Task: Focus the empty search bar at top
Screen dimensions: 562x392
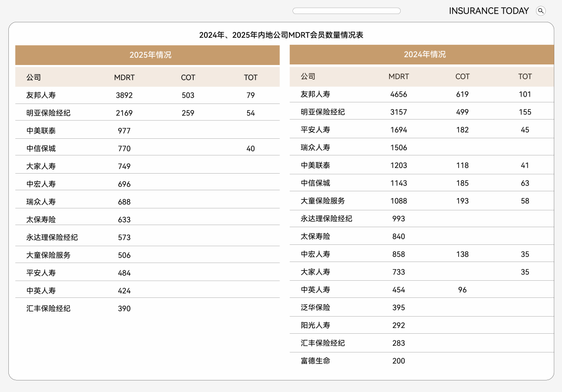Action: (346, 11)
